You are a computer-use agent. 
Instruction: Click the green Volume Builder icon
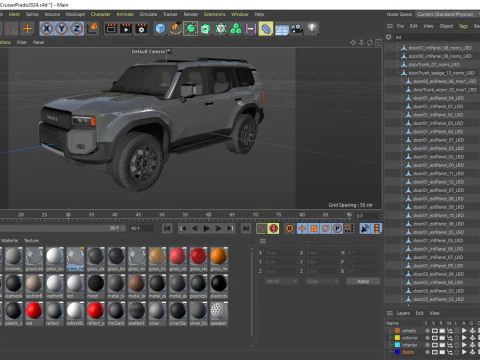coord(221,29)
